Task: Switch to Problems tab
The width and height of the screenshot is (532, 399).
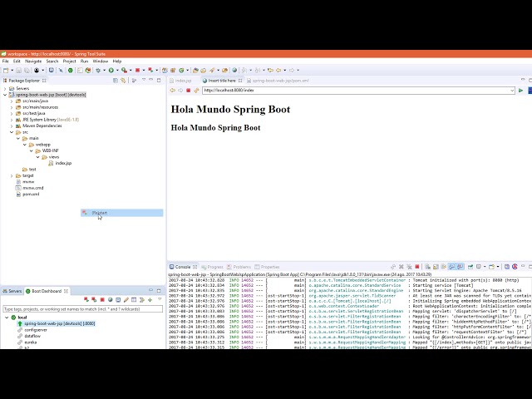Action: (239, 267)
